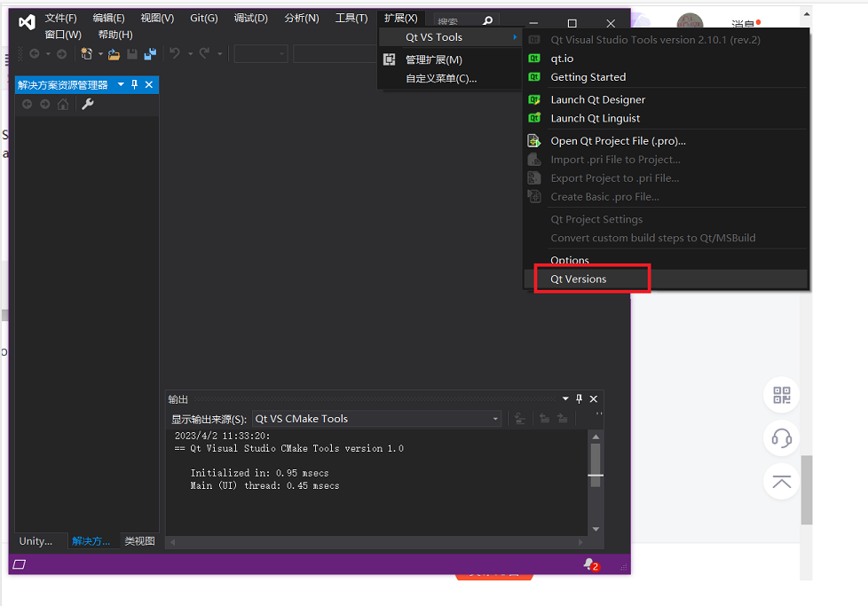Image resolution: width=868 pixels, height=606 pixels.
Task: Click the save single file icon
Action: 131,54
